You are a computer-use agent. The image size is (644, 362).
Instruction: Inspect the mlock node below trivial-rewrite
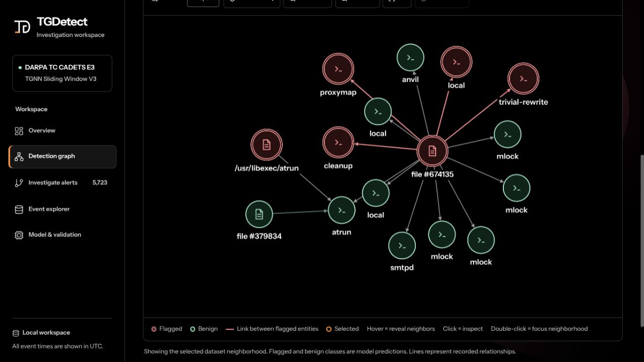[507, 134]
